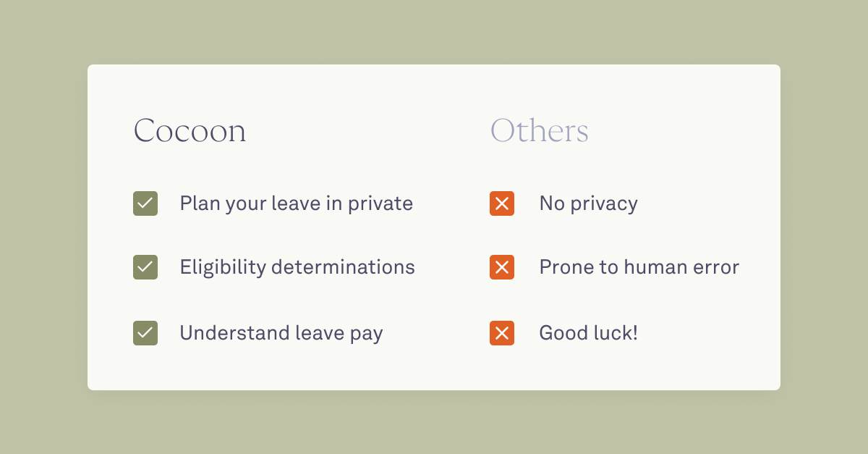Click the orange X beside No privacy
Image resolution: width=868 pixels, height=454 pixels.
502,203
